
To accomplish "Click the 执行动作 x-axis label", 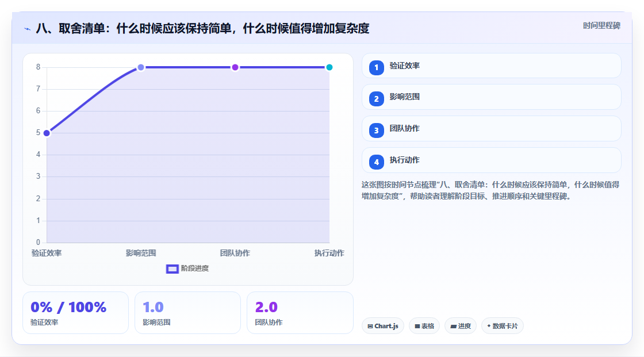I will (329, 254).
